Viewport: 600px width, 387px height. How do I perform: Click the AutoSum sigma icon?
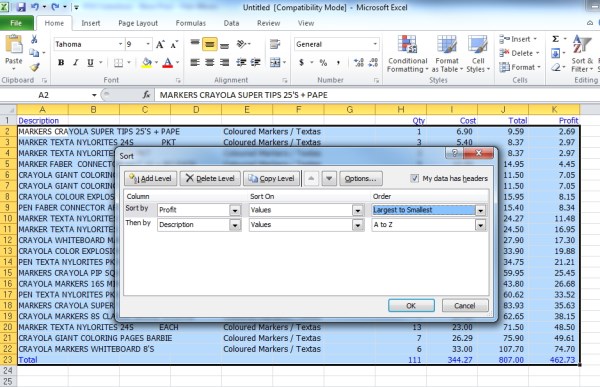point(555,39)
